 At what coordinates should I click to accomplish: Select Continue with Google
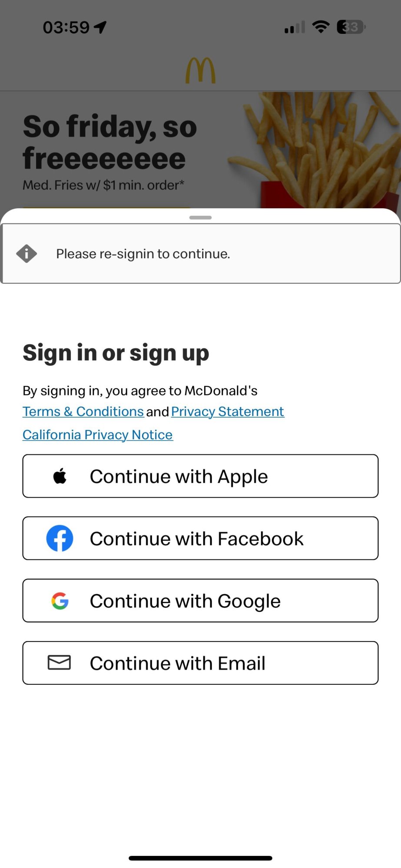coord(200,601)
